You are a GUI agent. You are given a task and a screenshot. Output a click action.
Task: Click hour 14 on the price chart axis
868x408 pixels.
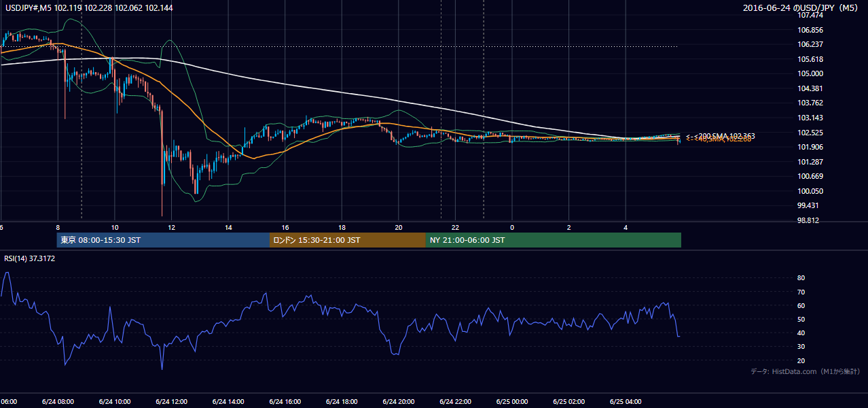point(228,227)
